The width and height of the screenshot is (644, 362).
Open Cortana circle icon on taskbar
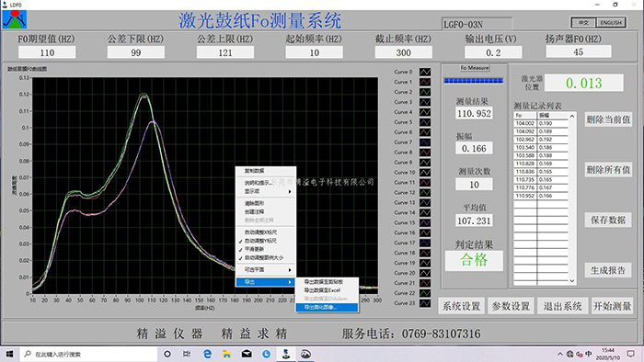pyautogui.click(x=167, y=354)
